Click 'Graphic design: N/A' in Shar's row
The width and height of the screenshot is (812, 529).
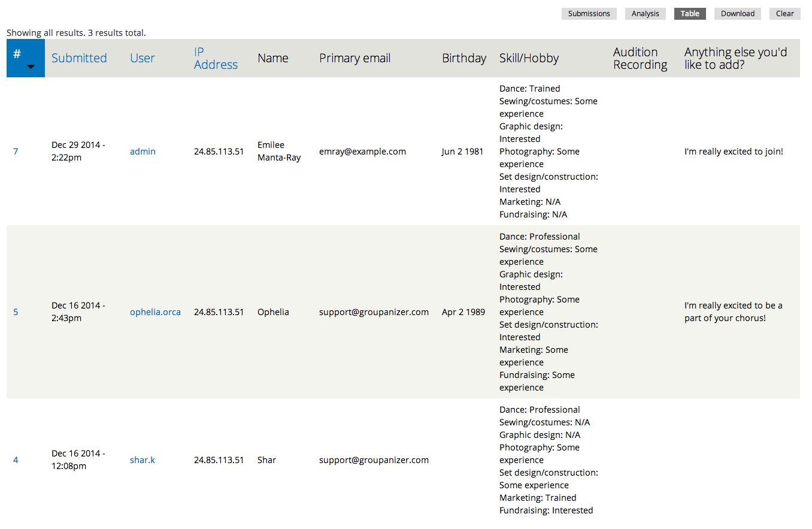tap(540, 435)
